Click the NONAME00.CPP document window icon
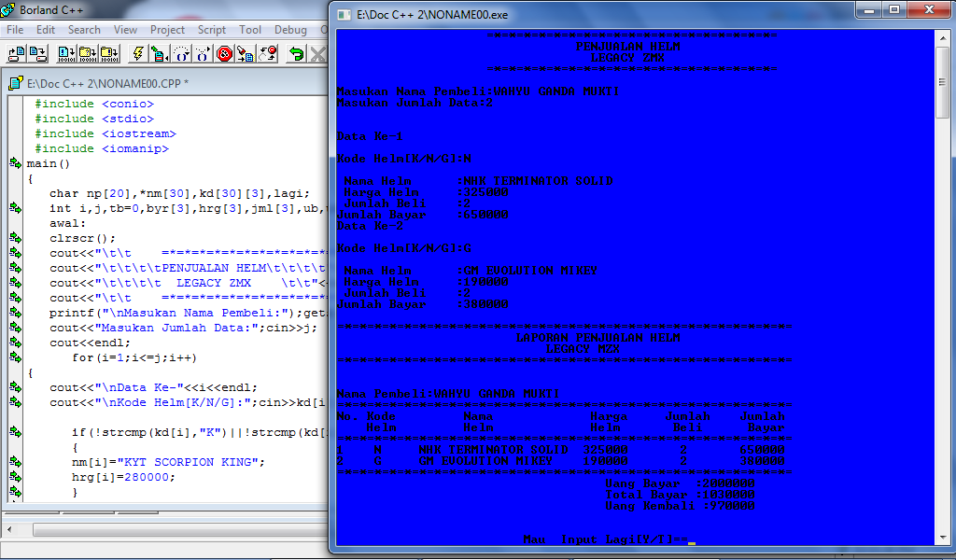The image size is (956, 560). pos(15,83)
